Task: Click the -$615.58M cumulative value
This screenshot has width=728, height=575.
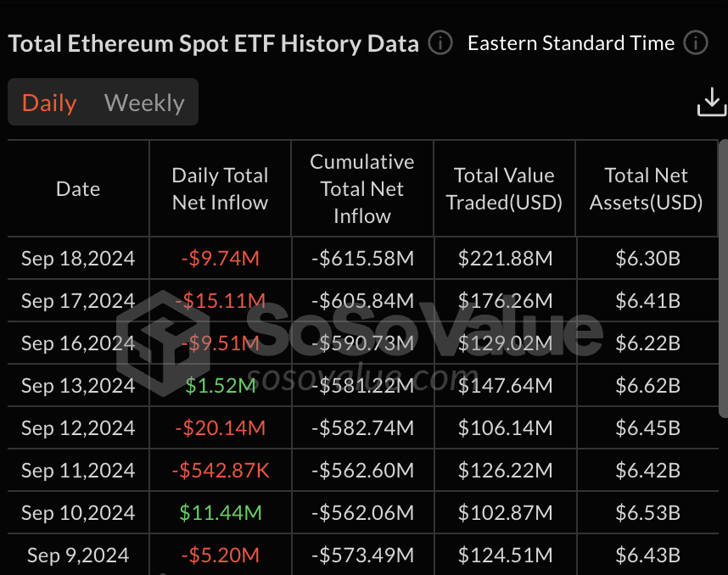Action: click(362, 259)
